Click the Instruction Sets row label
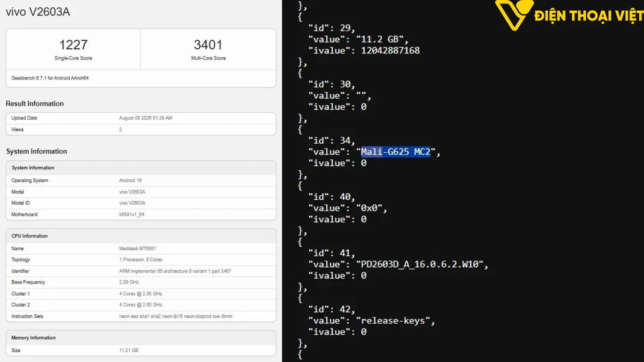The image size is (644, 362). [x=27, y=317]
